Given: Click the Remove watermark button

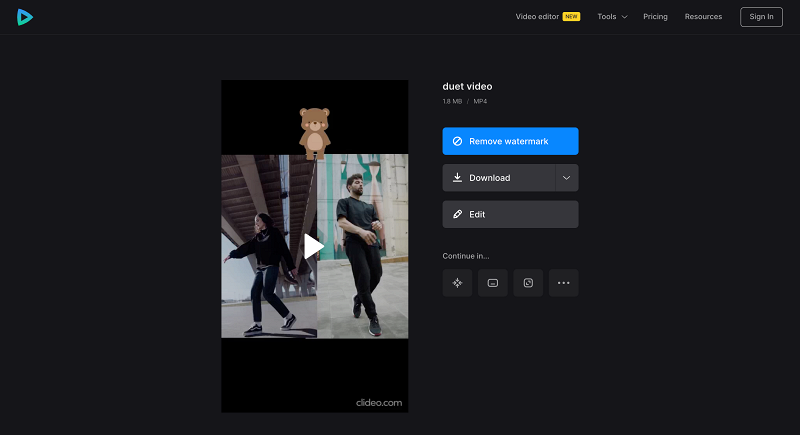Looking at the screenshot, I should point(510,141).
